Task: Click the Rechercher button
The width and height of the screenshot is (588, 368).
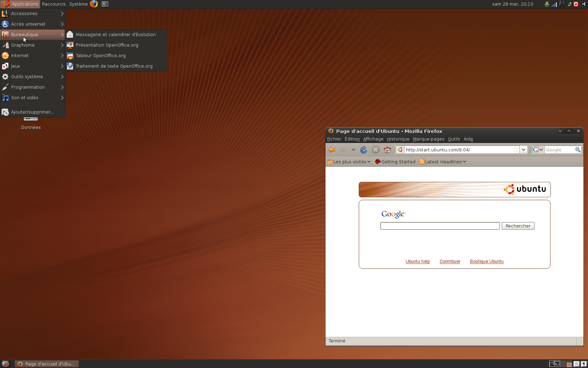Action: pyautogui.click(x=518, y=226)
